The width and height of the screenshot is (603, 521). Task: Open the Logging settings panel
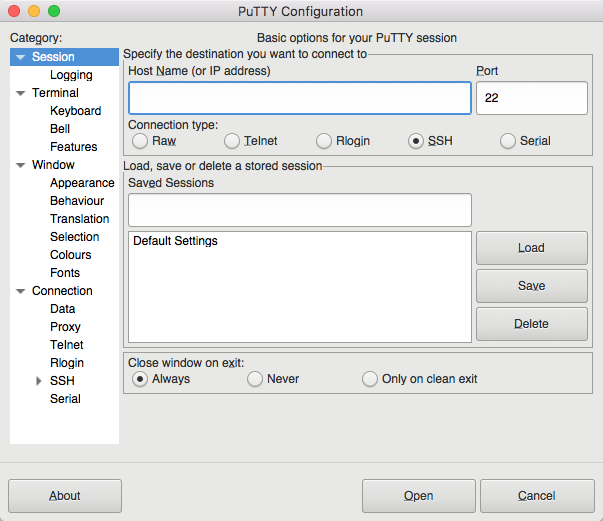coord(71,75)
